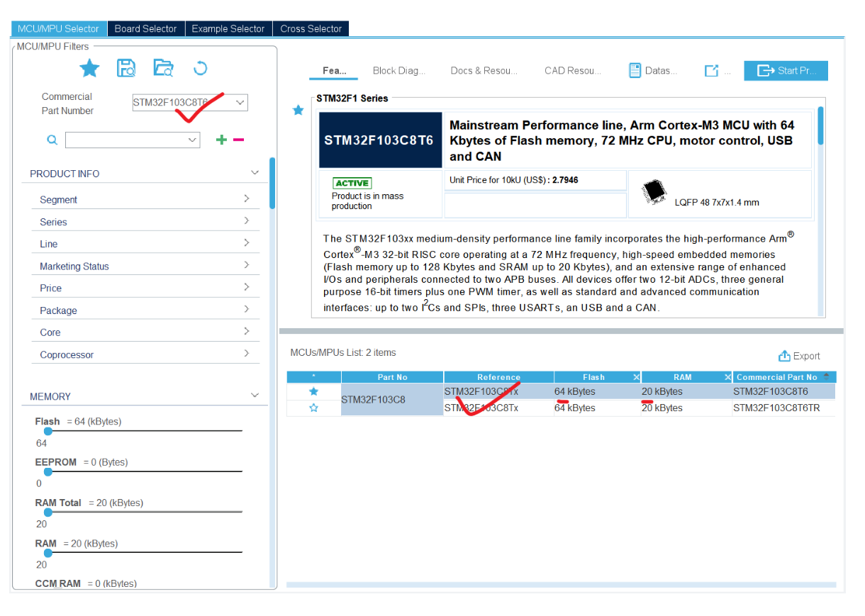
Task: Click the RAM slider handle
Action: click(x=48, y=552)
